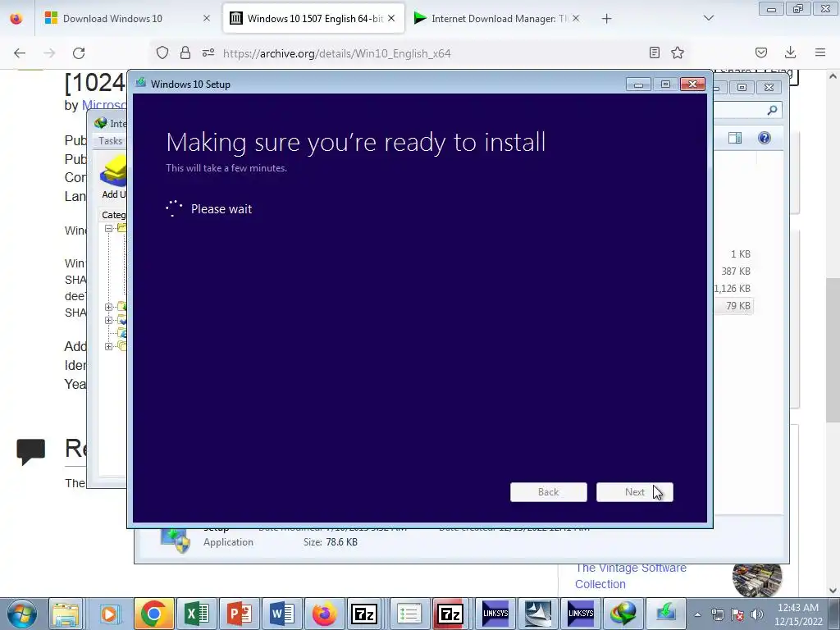Open Word from the taskbar

[282, 614]
